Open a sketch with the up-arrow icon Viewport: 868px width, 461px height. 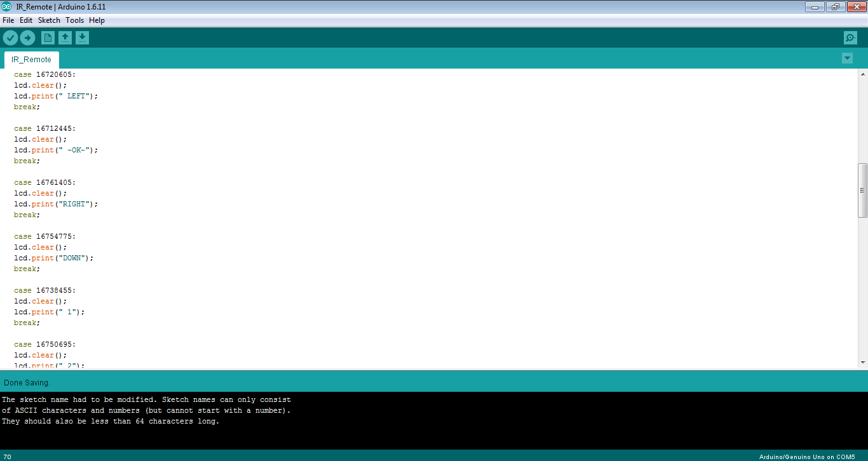pos(65,38)
